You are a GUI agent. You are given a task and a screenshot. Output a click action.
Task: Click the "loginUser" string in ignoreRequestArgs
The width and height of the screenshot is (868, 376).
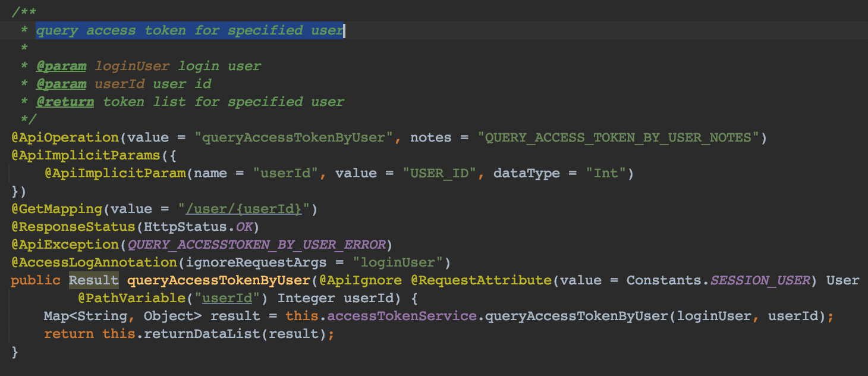pos(398,262)
